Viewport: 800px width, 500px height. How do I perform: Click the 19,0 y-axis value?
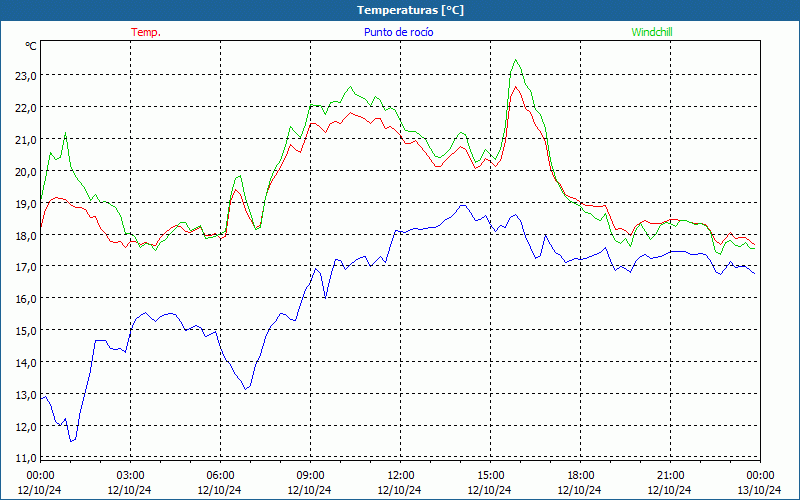click(26, 204)
